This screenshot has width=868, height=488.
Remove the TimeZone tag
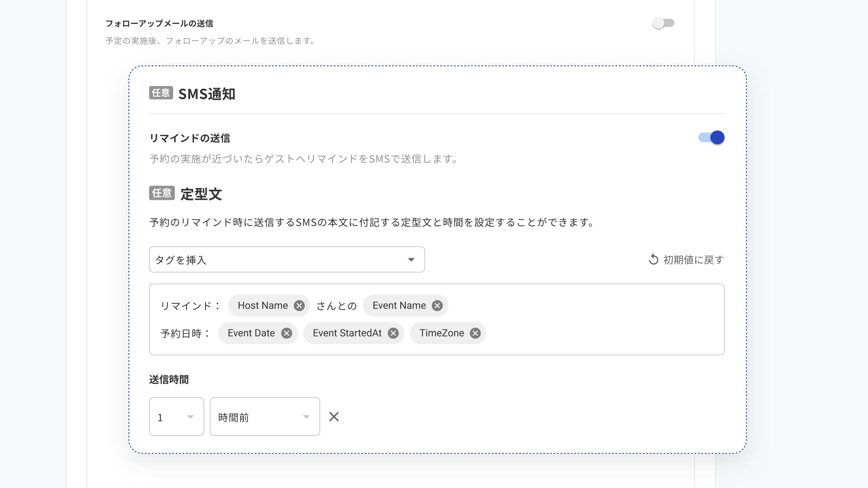pyautogui.click(x=475, y=333)
